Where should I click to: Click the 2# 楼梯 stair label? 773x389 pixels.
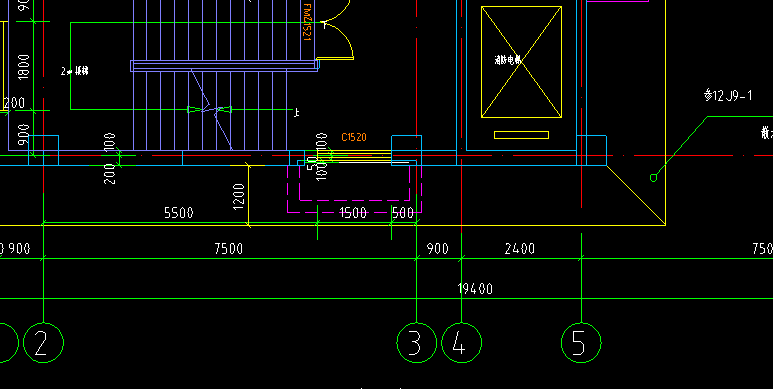point(74,71)
